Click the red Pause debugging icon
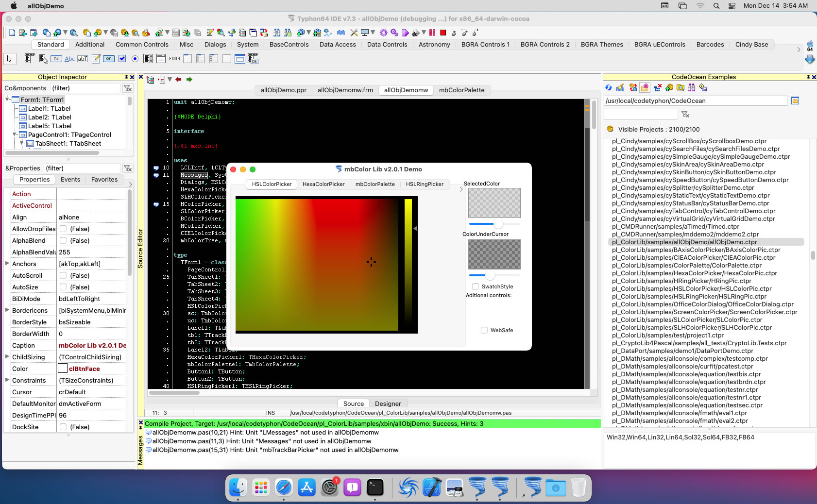Viewport: 817px width, 504px height. [432, 33]
